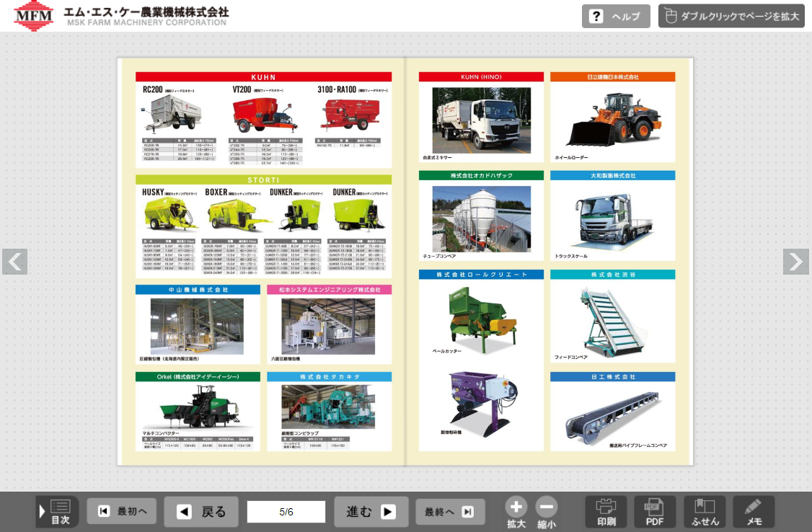The height and width of the screenshot is (532, 812).
Task: Go back one page with 戻る
Action: point(201,512)
